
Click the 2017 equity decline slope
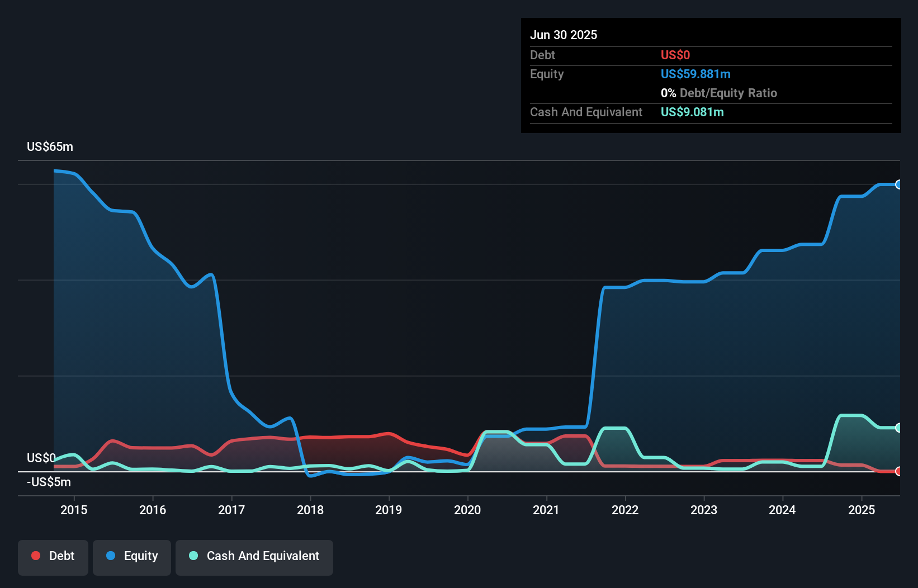click(x=224, y=335)
